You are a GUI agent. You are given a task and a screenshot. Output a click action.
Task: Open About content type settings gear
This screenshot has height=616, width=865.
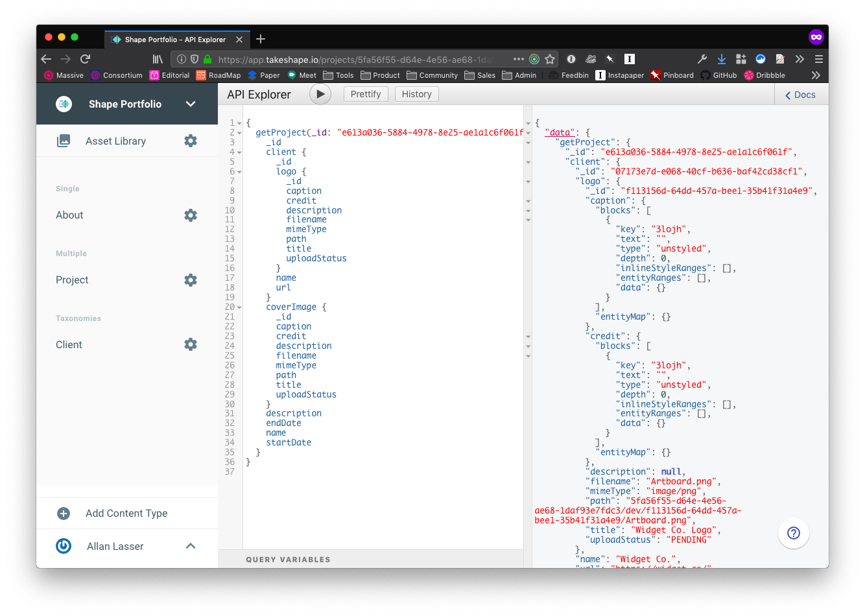point(191,215)
